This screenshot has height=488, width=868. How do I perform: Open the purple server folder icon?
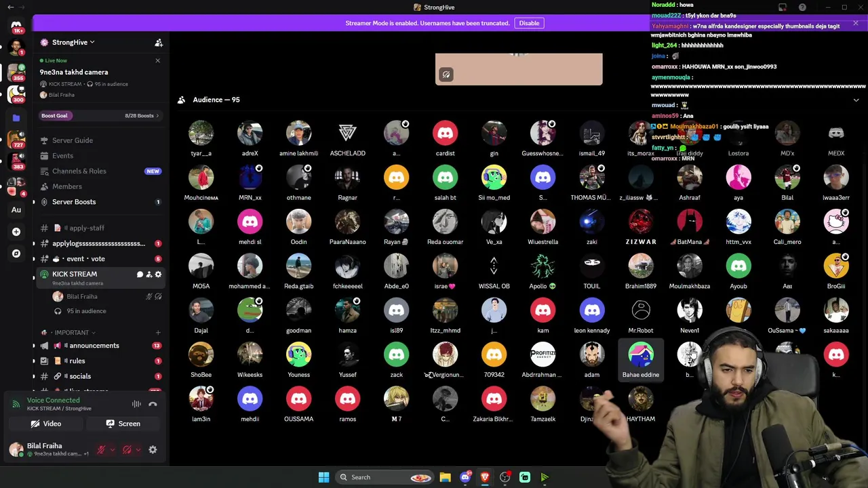point(16,118)
